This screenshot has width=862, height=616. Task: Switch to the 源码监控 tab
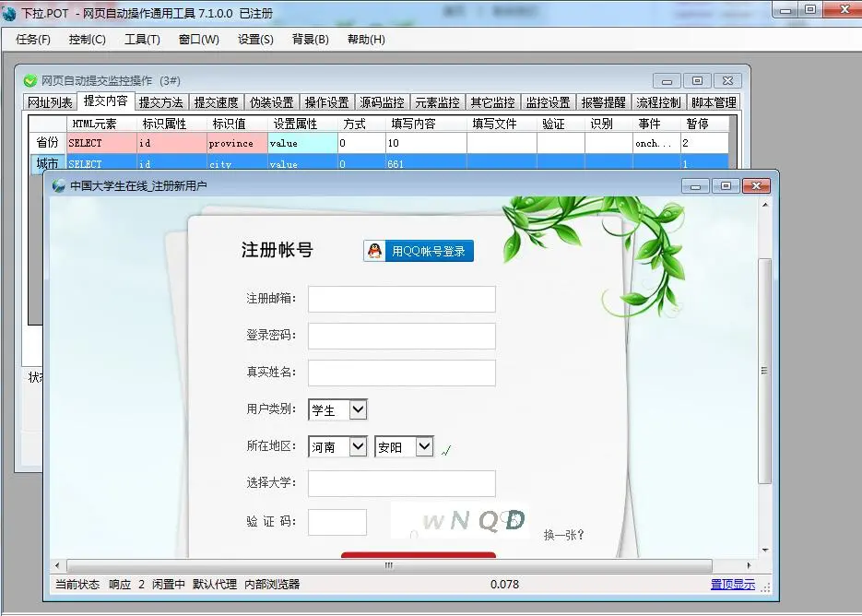382,102
